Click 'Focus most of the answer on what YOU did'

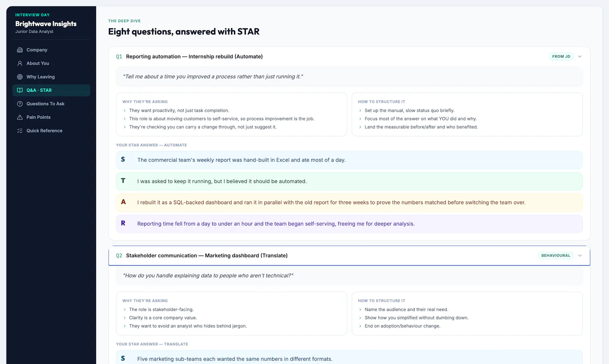pyautogui.click(x=421, y=119)
